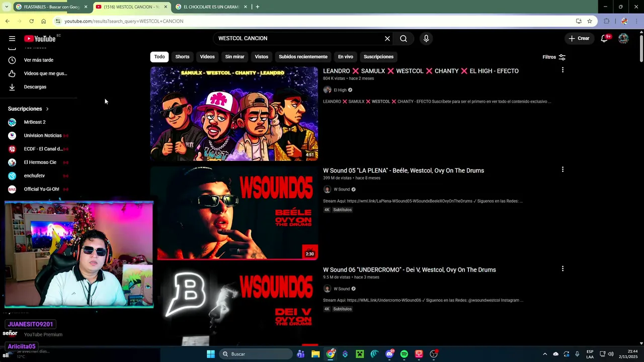The height and width of the screenshot is (362, 644).
Task: Open Ver más tarde in sidebar
Action: (x=39, y=60)
